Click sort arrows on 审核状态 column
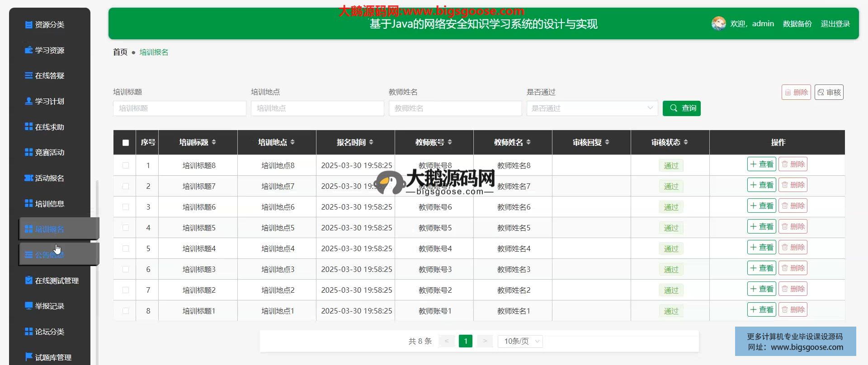868x365 pixels. [686, 142]
